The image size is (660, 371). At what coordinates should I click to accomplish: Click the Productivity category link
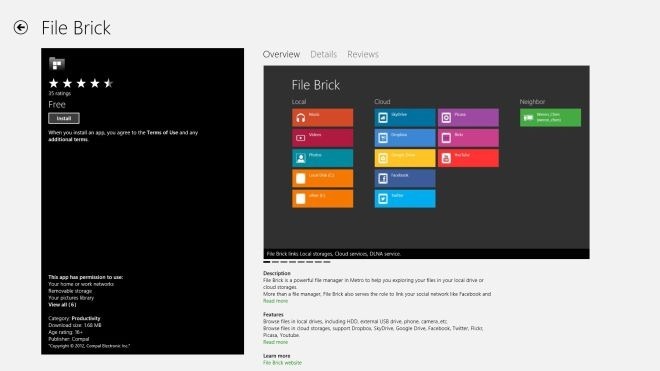tap(86, 318)
